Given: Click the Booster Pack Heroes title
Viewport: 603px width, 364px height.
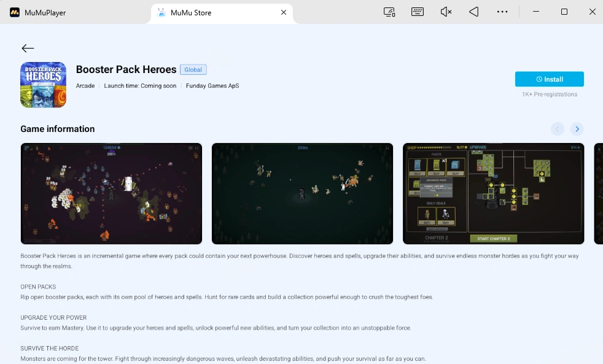Looking at the screenshot, I should [x=126, y=69].
